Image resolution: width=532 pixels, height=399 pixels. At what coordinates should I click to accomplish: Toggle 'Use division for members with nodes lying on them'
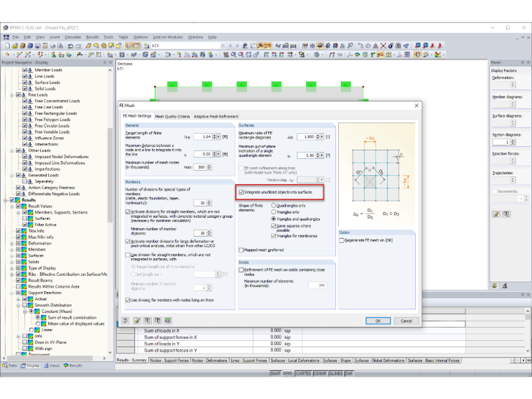pos(128,300)
